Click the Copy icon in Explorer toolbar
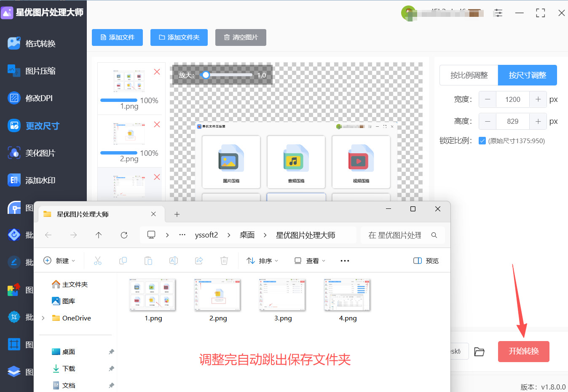568x392 pixels. coord(123,261)
